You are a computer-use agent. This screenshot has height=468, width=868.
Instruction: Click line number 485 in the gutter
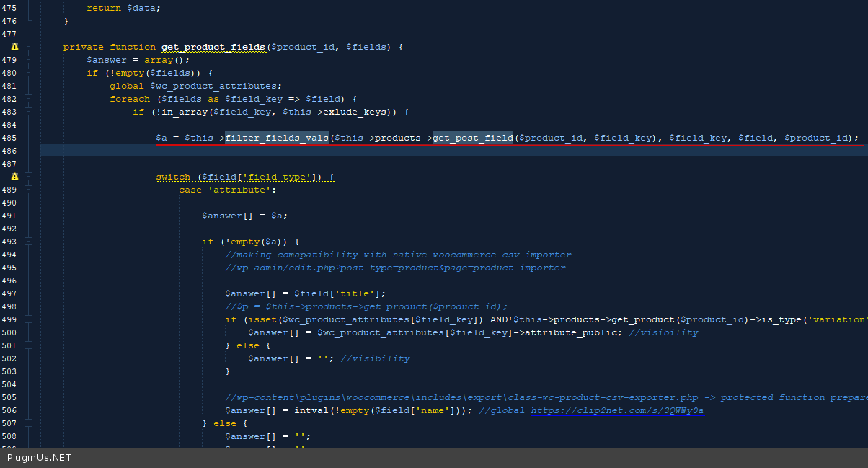coord(9,138)
